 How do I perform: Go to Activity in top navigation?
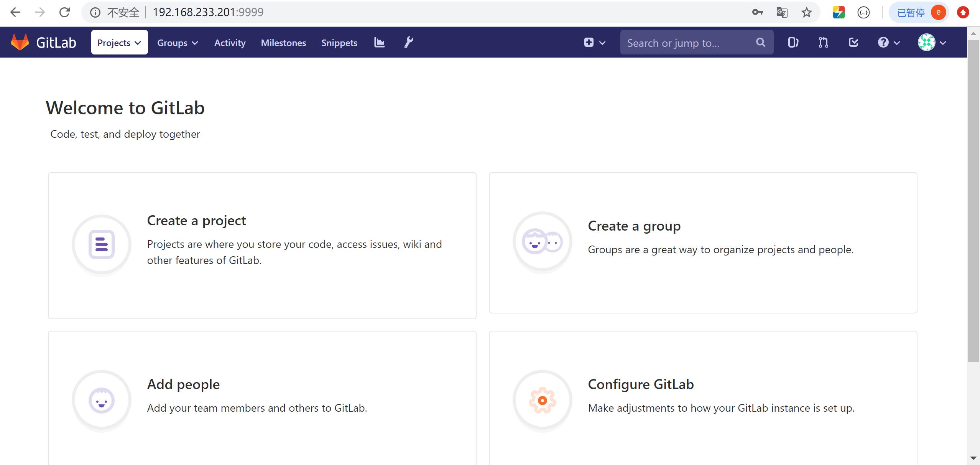(230, 43)
